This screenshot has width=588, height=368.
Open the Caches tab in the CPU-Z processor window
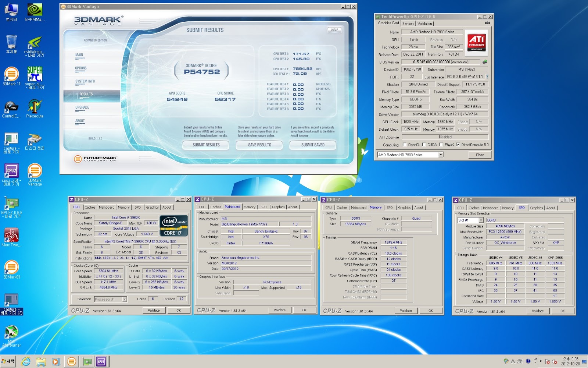click(x=90, y=208)
